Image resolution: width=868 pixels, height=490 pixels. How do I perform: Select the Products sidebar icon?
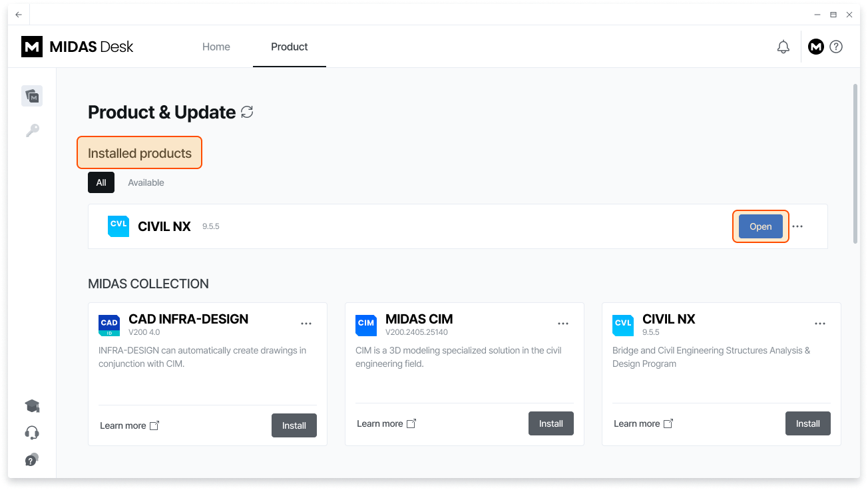tap(32, 96)
